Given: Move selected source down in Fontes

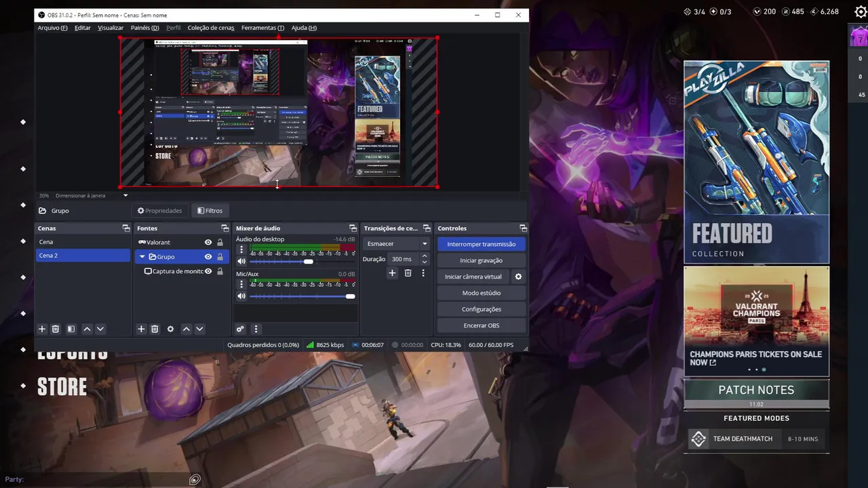Looking at the screenshot, I should click(199, 329).
